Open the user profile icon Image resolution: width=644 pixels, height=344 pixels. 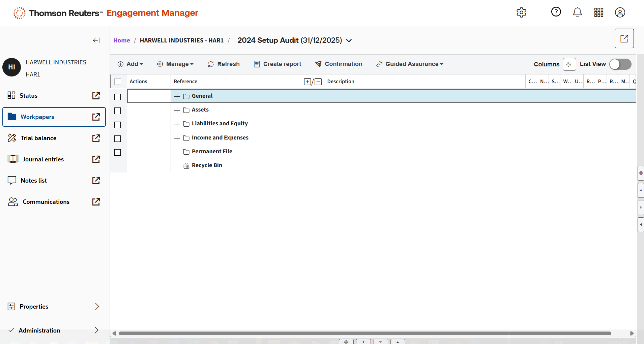tap(620, 12)
